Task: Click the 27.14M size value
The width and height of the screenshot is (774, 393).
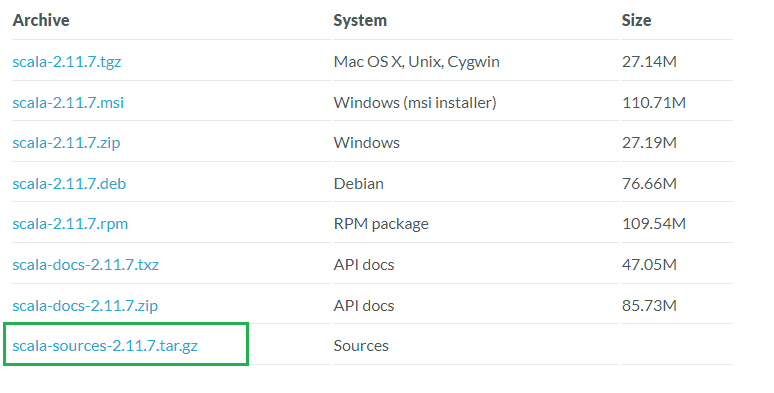Action: pos(649,62)
